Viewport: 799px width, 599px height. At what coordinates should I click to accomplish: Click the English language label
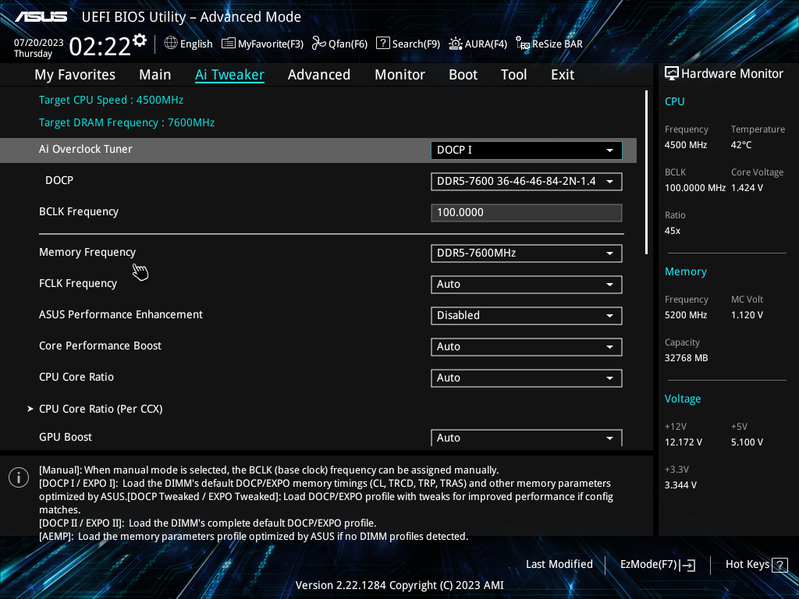196,44
